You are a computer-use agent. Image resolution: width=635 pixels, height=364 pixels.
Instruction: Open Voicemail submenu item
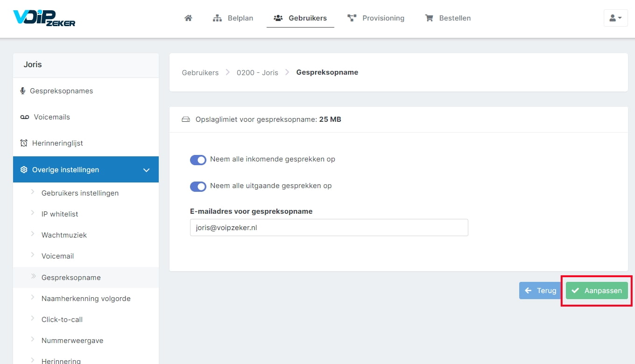(x=86, y=256)
